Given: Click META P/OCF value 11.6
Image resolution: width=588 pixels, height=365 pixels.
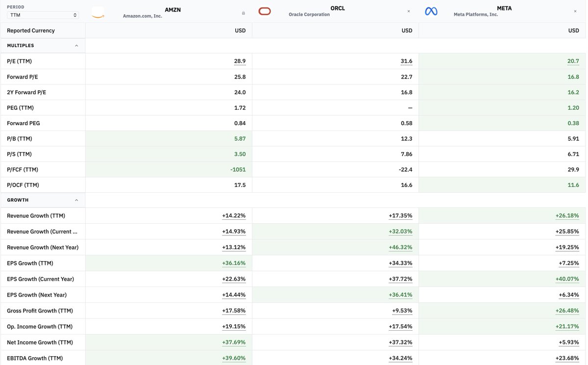Looking at the screenshot, I should tap(573, 185).
